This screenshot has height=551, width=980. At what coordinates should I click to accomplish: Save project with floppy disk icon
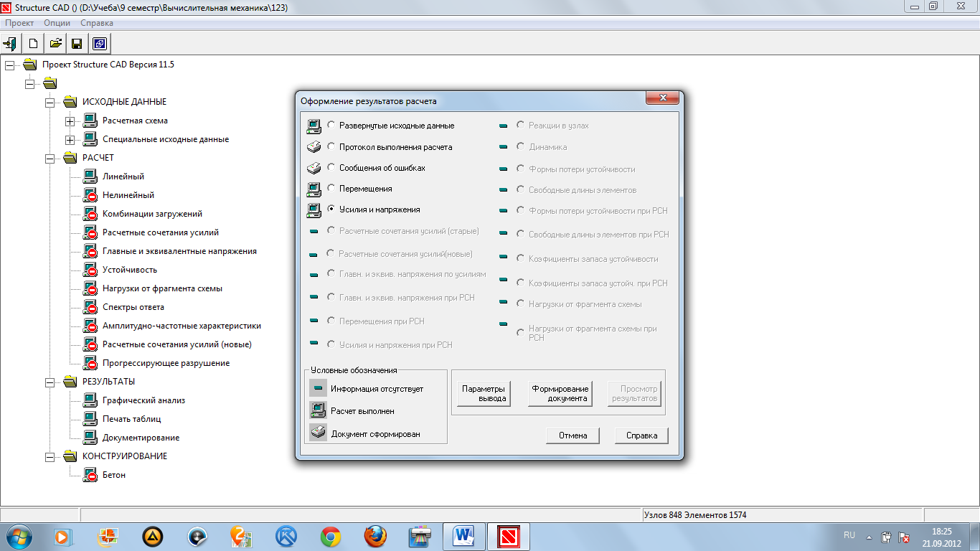(77, 43)
